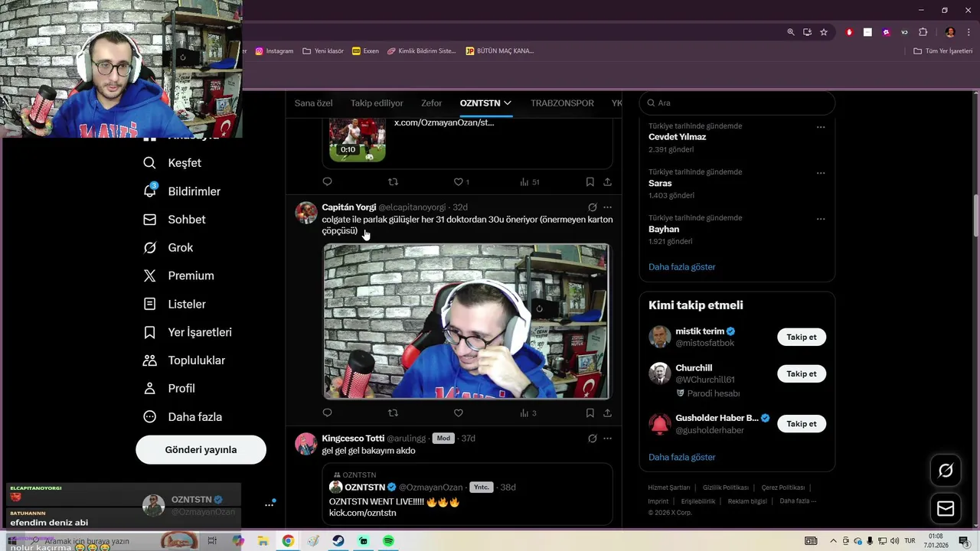The width and height of the screenshot is (980, 551).
Task: Click the Ara search field
Action: [737, 103]
